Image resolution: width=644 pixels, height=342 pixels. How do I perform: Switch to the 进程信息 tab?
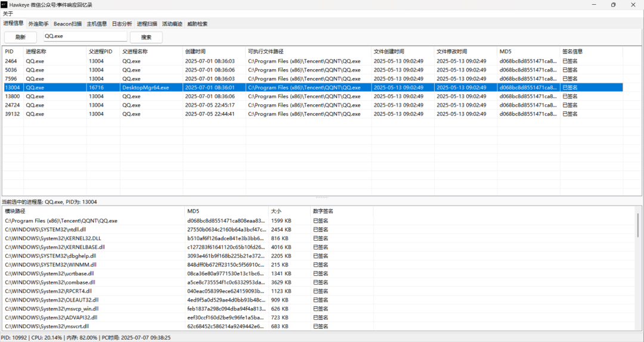[x=14, y=23]
